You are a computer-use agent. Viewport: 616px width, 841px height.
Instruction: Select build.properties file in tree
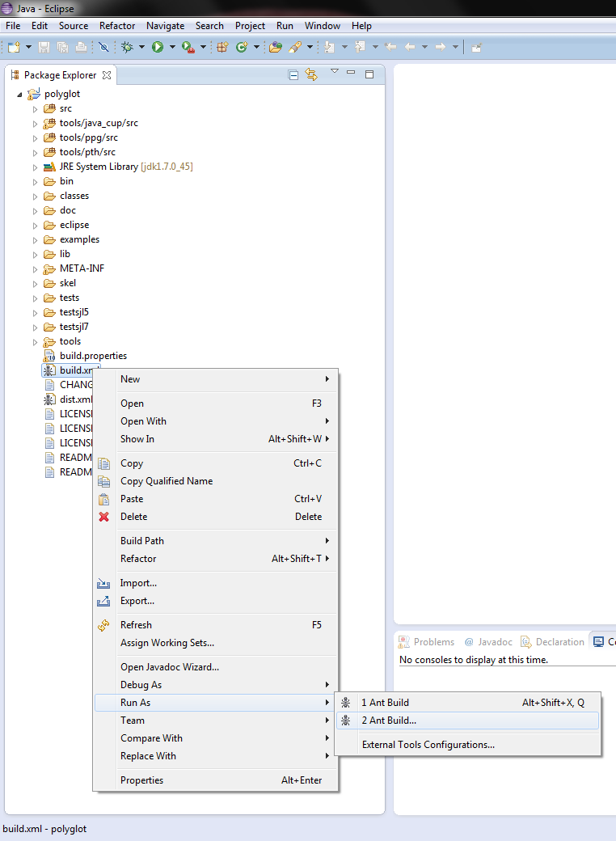tap(92, 356)
